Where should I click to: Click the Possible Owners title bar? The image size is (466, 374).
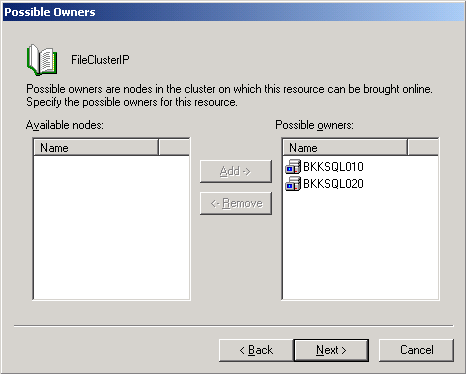coord(233,12)
